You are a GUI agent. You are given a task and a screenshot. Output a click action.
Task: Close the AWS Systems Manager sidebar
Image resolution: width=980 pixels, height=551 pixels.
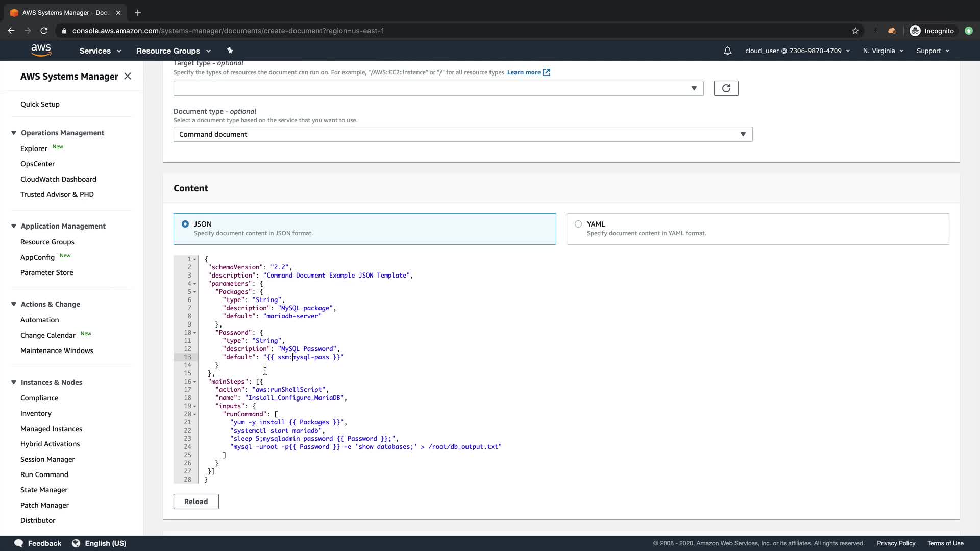coord(128,76)
